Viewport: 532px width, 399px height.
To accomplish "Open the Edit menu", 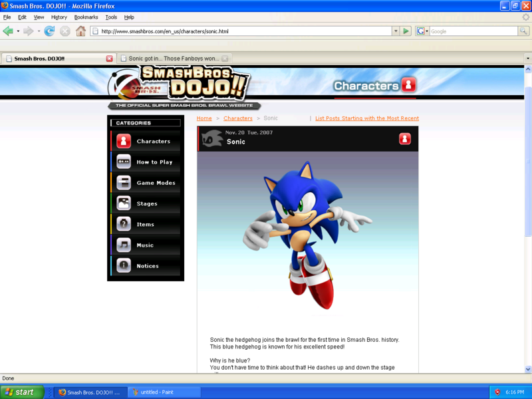I will coord(22,17).
